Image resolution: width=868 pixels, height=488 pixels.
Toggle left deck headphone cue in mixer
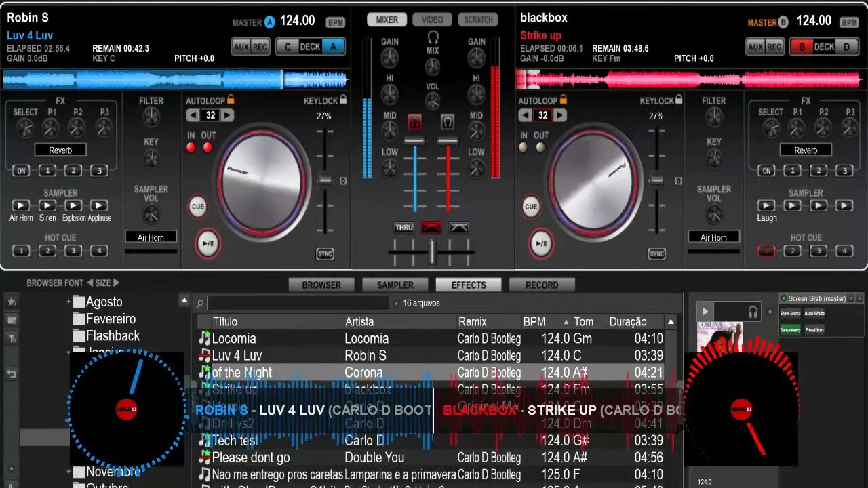(x=414, y=123)
